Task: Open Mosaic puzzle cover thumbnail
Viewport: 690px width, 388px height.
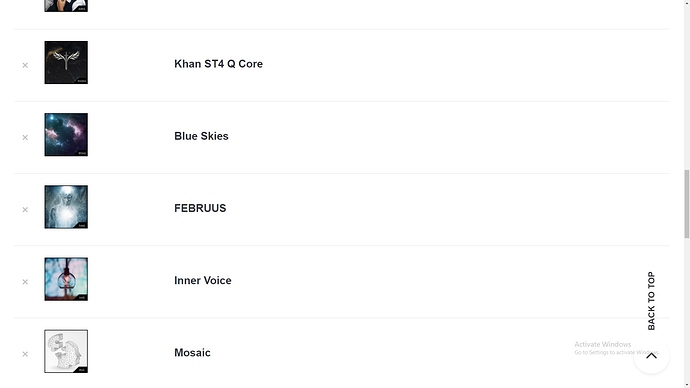Action: coord(66,351)
